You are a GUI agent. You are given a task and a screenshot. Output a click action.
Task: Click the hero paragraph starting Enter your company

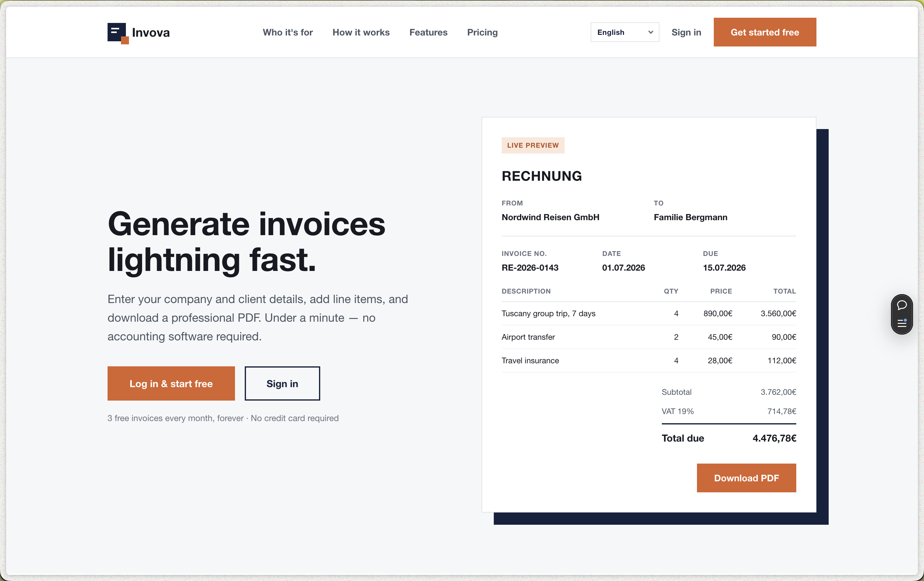click(x=258, y=318)
